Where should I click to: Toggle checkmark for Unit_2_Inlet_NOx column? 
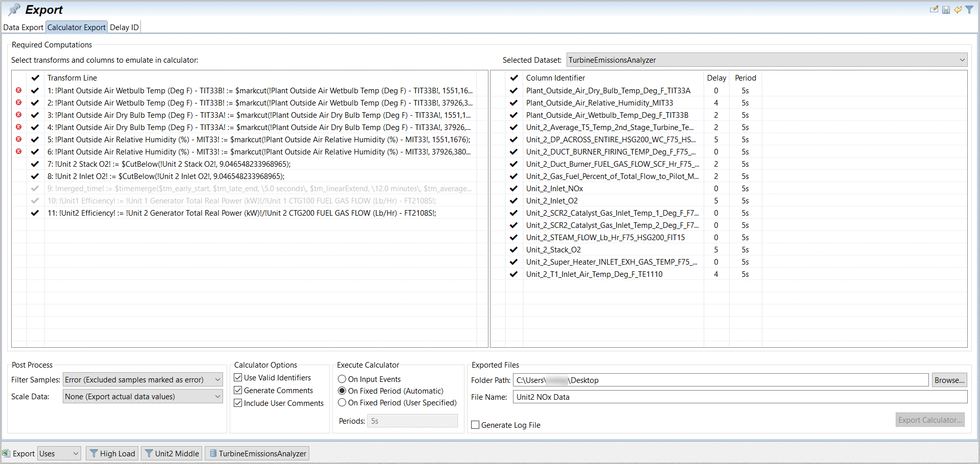[x=514, y=189]
